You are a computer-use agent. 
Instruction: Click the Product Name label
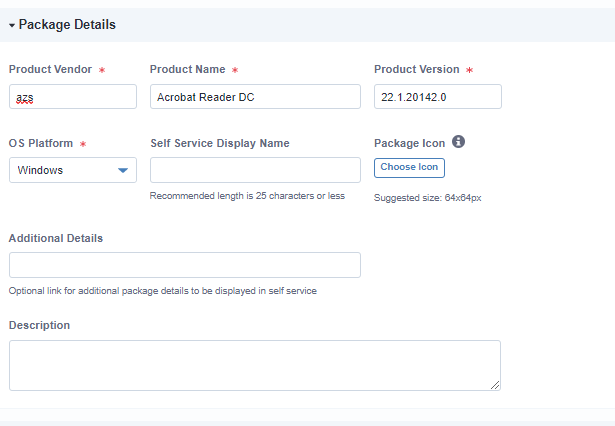coord(187,70)
